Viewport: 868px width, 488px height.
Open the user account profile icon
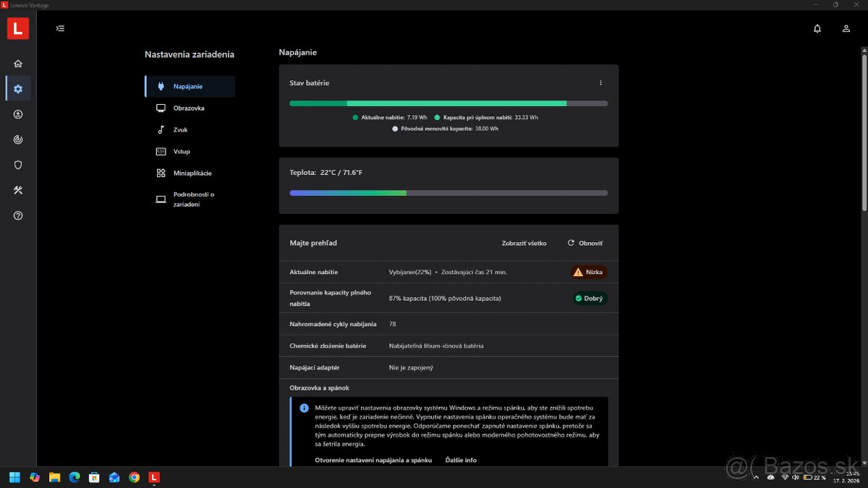coord(846,29)
